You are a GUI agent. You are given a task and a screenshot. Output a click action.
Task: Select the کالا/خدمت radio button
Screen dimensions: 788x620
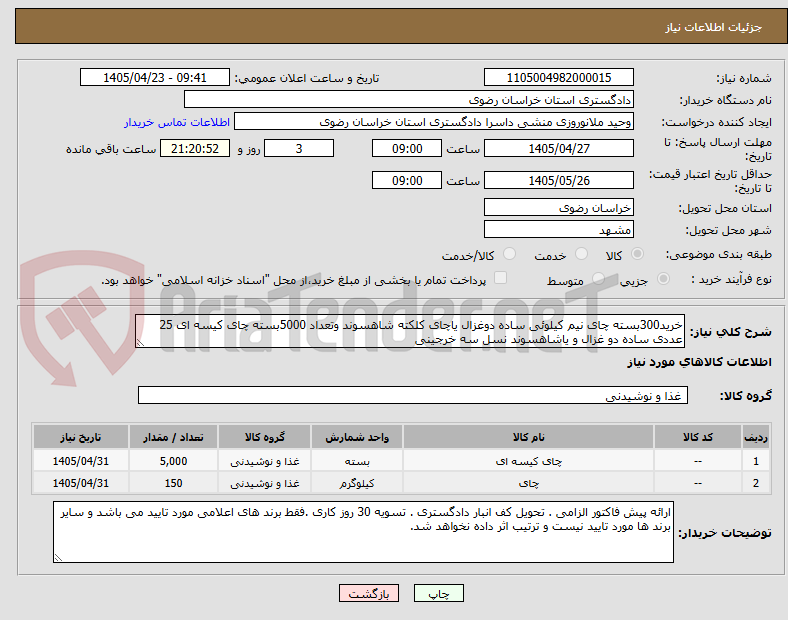510,254
